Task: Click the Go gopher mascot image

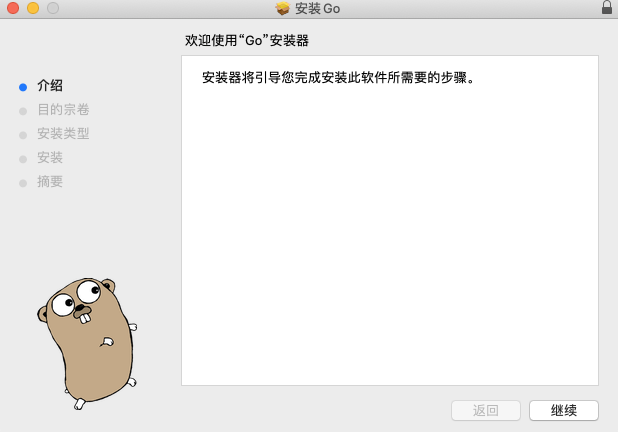Action: (87, 343)
